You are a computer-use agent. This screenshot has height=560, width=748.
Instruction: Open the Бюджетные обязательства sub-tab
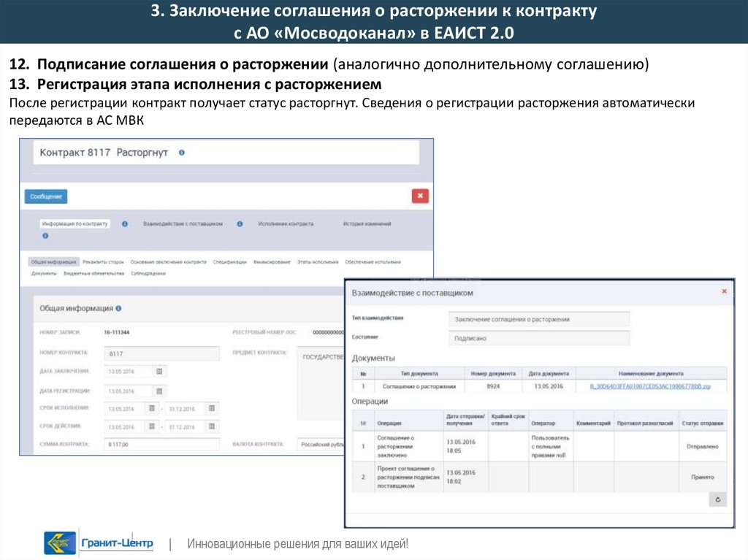(x=94, y=273)
